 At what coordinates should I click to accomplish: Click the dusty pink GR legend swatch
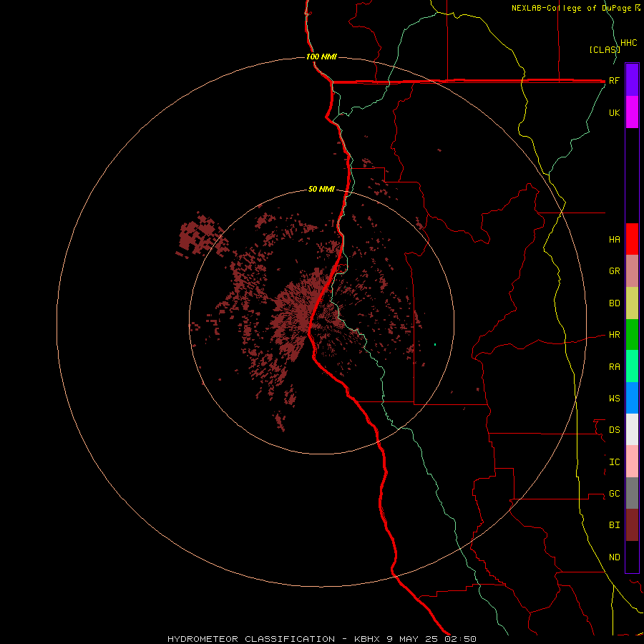click(x=632, y=271)
